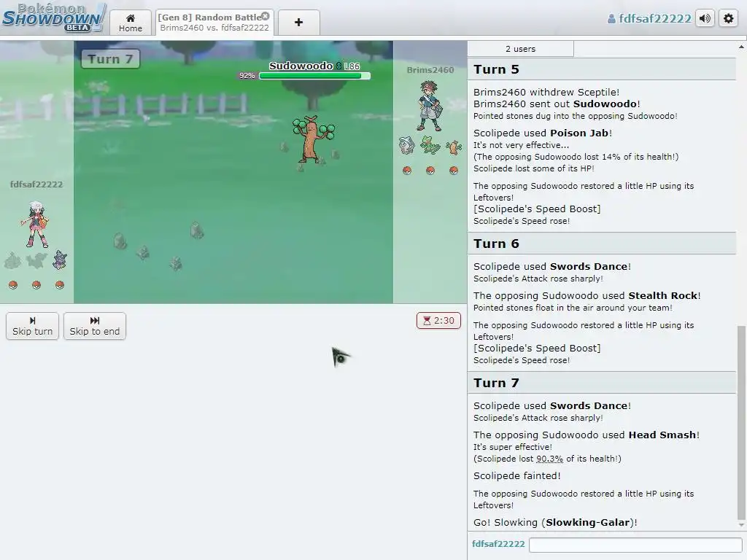Viewport: 747px width, 560px height.
Task: Click the middle Poké Ball under Brims2460's team
Action: [x=430, y=171]
